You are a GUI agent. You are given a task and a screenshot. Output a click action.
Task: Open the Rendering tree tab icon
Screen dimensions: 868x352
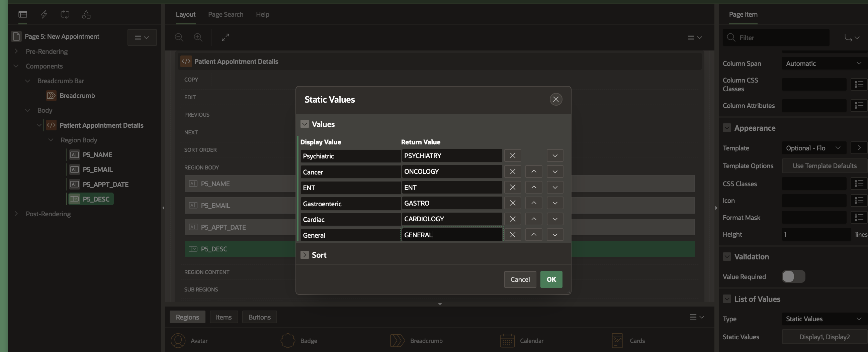(22, 14)
